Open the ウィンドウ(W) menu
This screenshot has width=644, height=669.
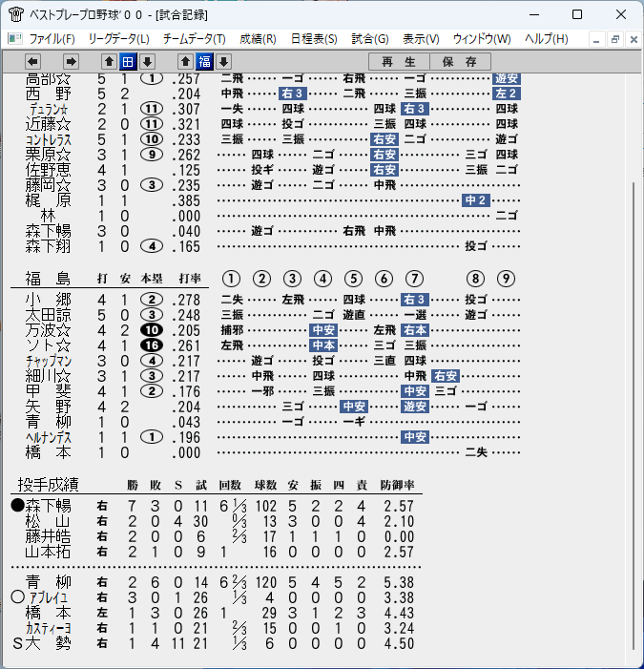coord(482,39)
